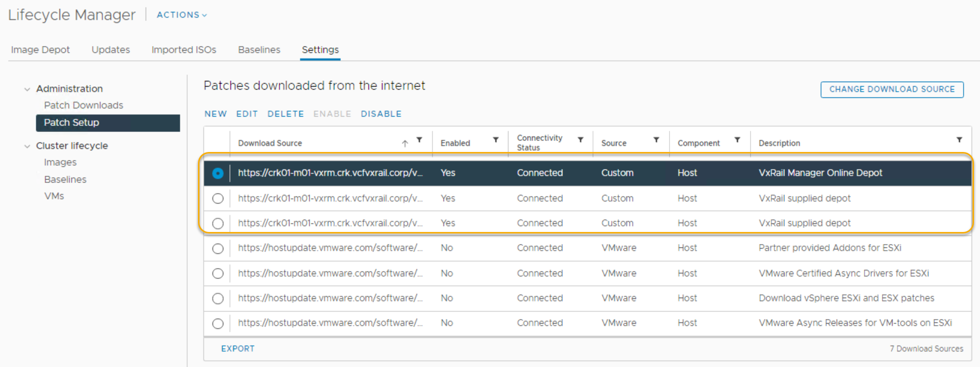Open the Connectivity Status filter icon
Viewport: 980px width, 367px height.
[x=580, y=140]
